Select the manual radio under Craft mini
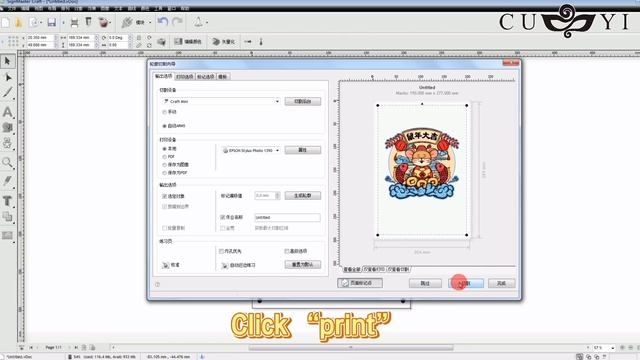Viewport: 640px width, 360px height. coord(164,112)
